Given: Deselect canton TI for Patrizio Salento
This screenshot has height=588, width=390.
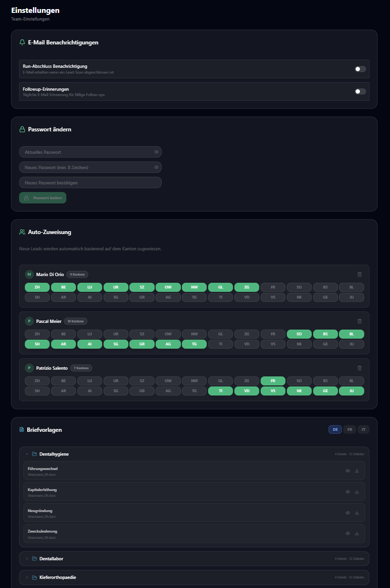Looking at the screenshot, I should coord(221,391).
